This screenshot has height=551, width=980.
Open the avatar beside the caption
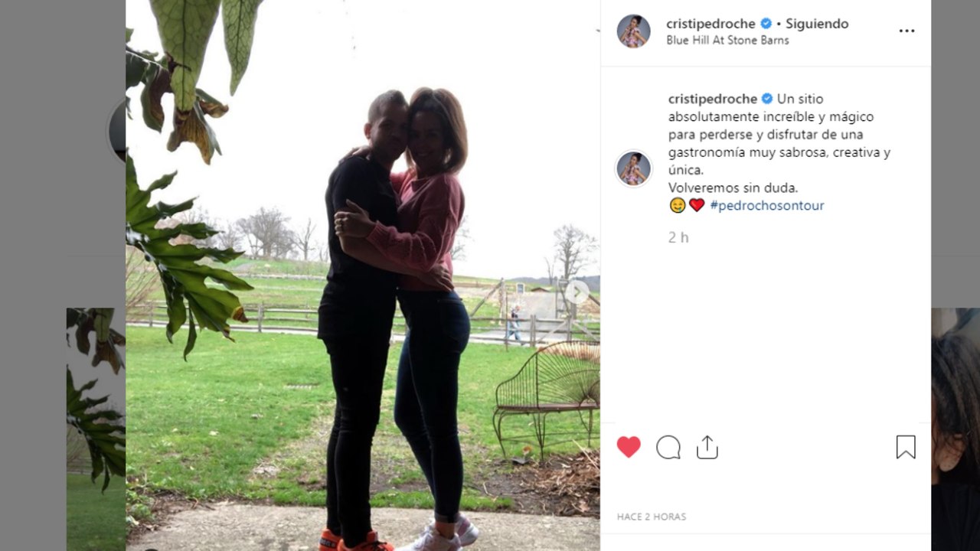tap(634, 168)
